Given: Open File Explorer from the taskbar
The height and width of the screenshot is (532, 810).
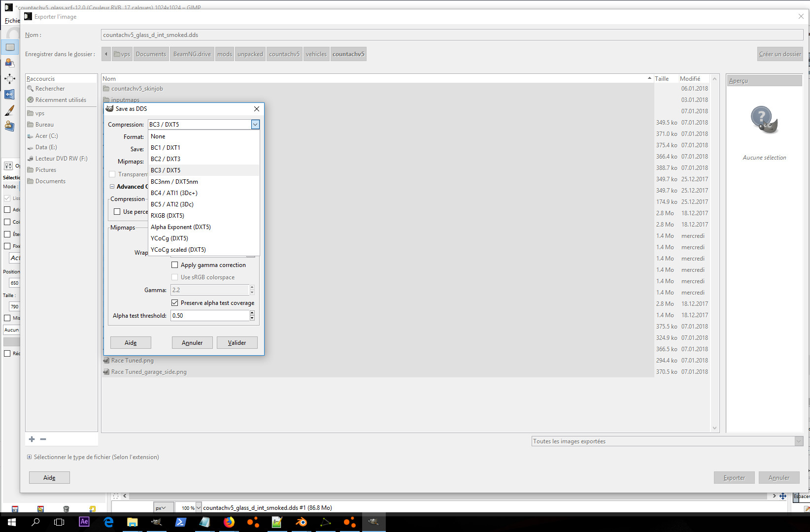Looking at the screenshot, I should click(132, 522).
